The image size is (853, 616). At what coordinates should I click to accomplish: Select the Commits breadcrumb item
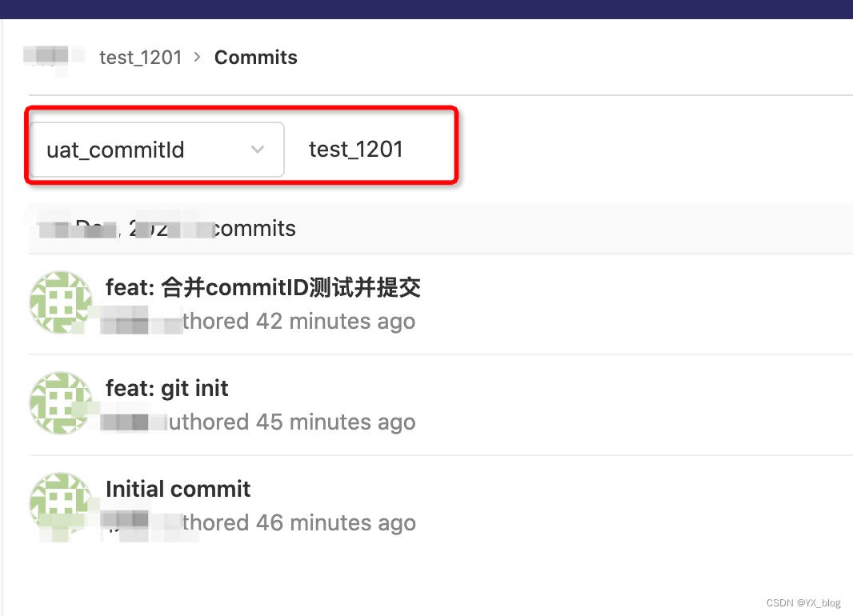pos(255,57)
